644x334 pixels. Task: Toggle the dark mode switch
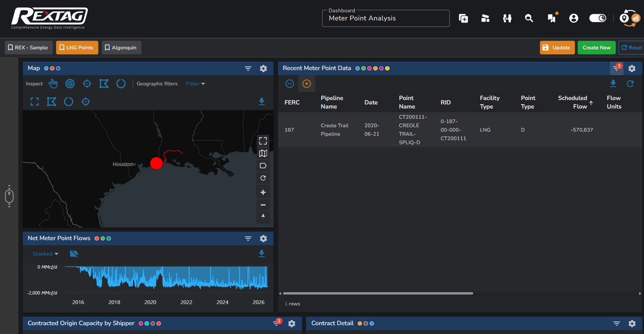click(598, 18)
